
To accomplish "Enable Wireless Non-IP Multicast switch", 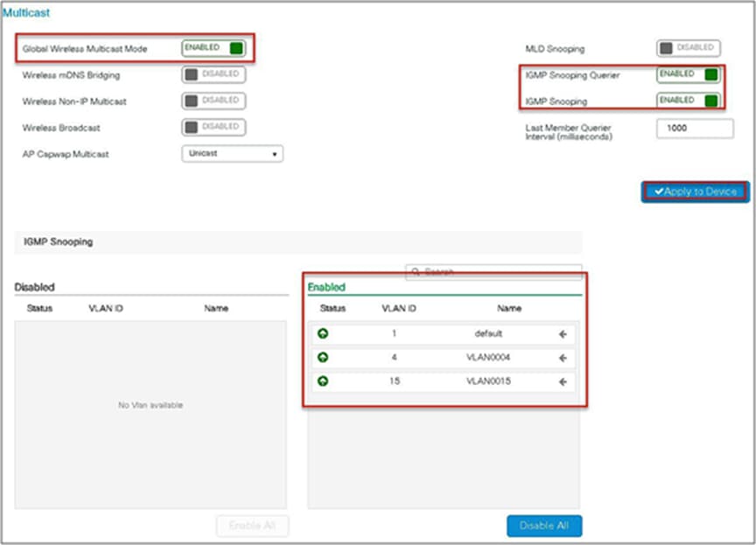I will click(x=213, y=101).
